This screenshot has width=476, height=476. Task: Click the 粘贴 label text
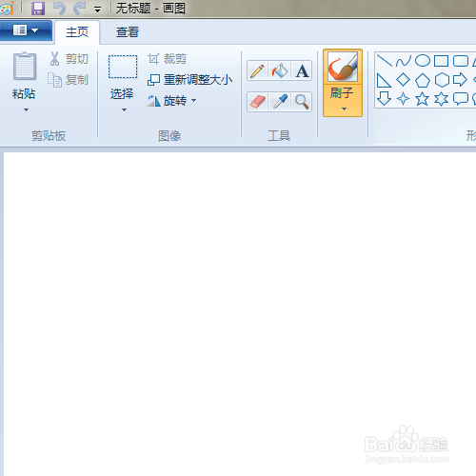24,94
